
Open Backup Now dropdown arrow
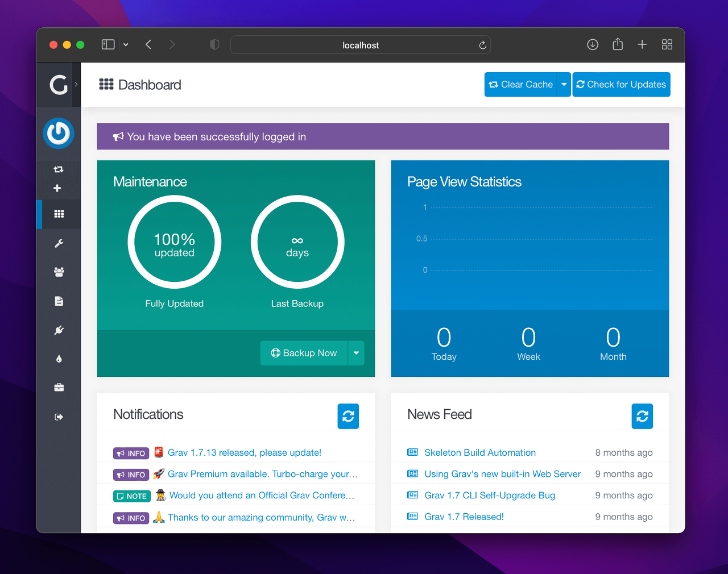356,353
